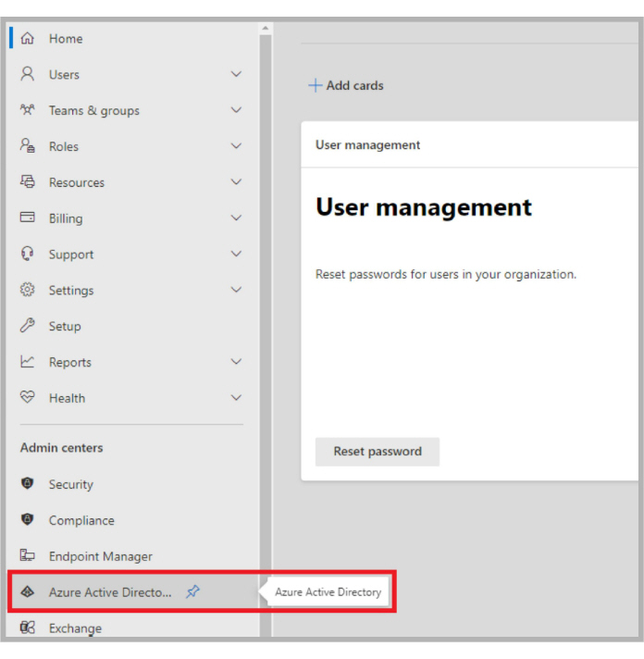Expand the Billing chevron
The width and height of the screenshot is (644, 659).
pos(237,218)
